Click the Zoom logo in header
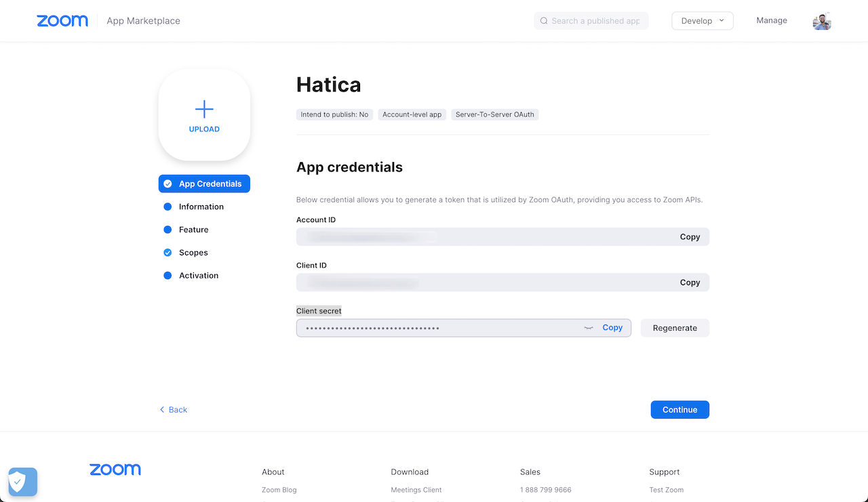Screen dimensions: 868x502 (x=62, y=21)
